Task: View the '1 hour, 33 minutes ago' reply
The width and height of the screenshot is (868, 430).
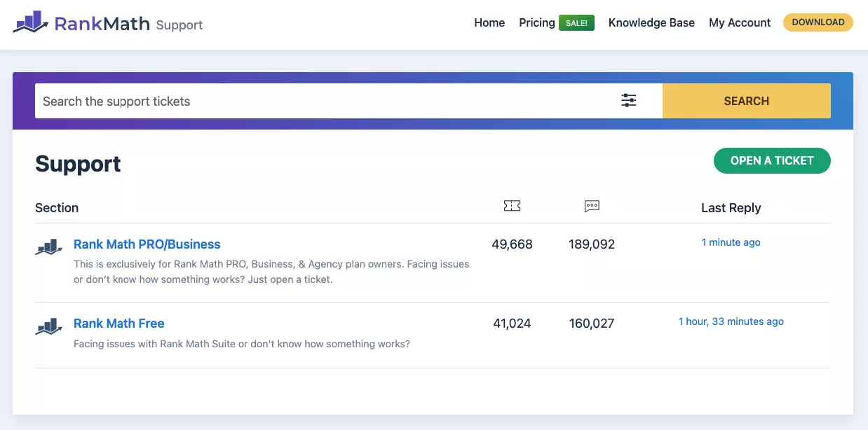Action: [x=731, y=321]
